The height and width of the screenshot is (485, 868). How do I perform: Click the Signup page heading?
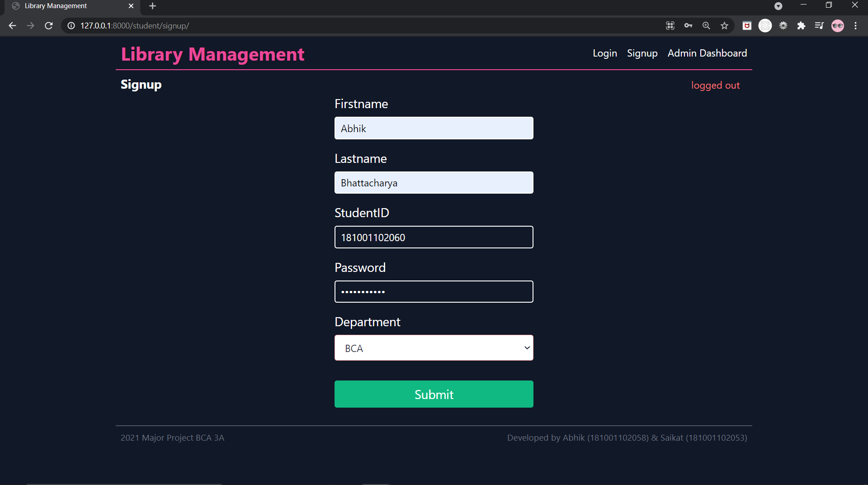coord(141,85)
